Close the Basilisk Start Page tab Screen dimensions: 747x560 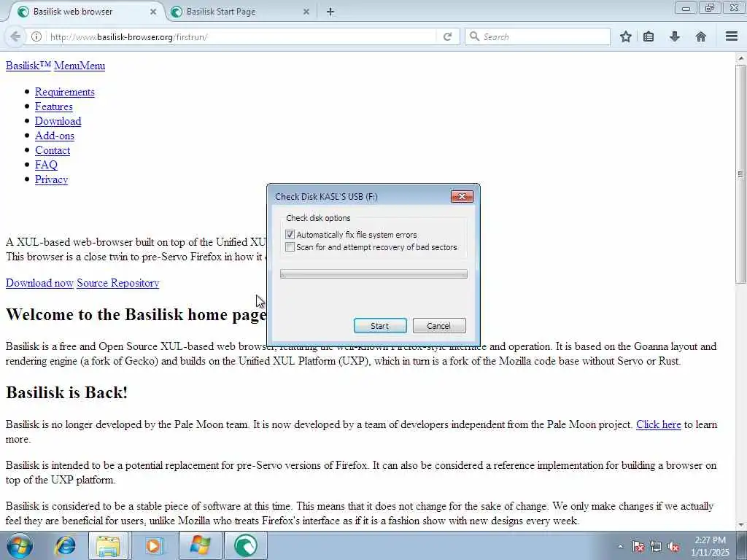coord(306,12)
